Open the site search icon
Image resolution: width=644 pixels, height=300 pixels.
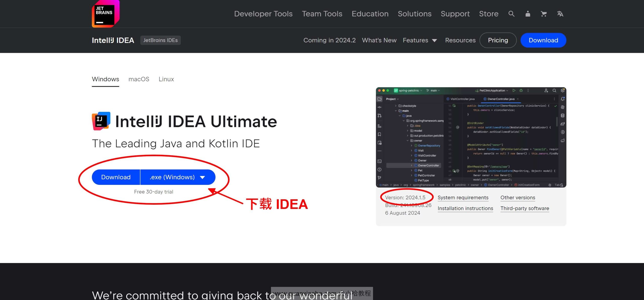pos(511,14)
